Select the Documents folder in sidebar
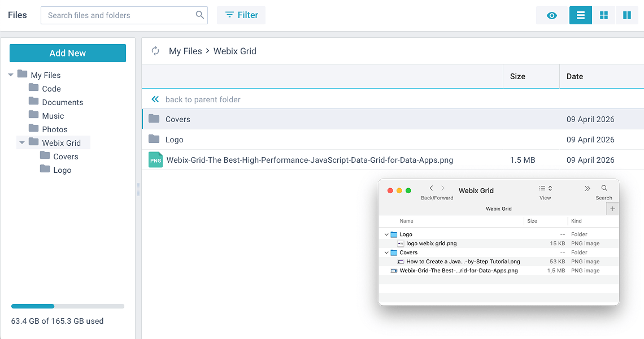The width and height of the screenshot is (644, 339). coord(62,102)
